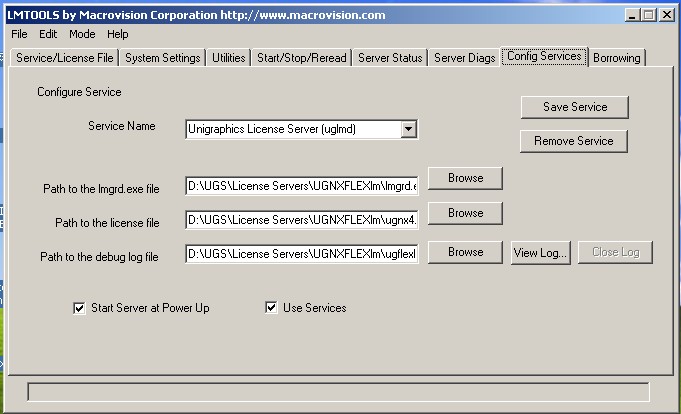Toggle the Use Services checkbox
Screen dimensions: 681x414
click(x=271, y=308)
